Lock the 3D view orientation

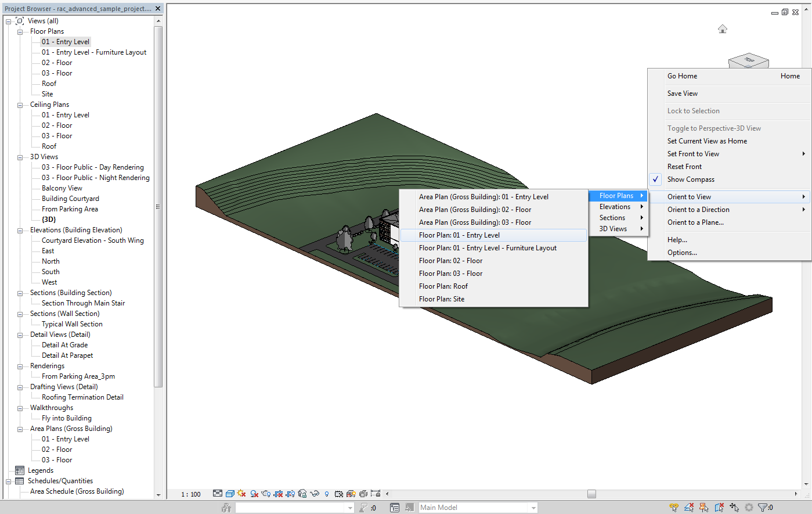[x=301, y=493]
